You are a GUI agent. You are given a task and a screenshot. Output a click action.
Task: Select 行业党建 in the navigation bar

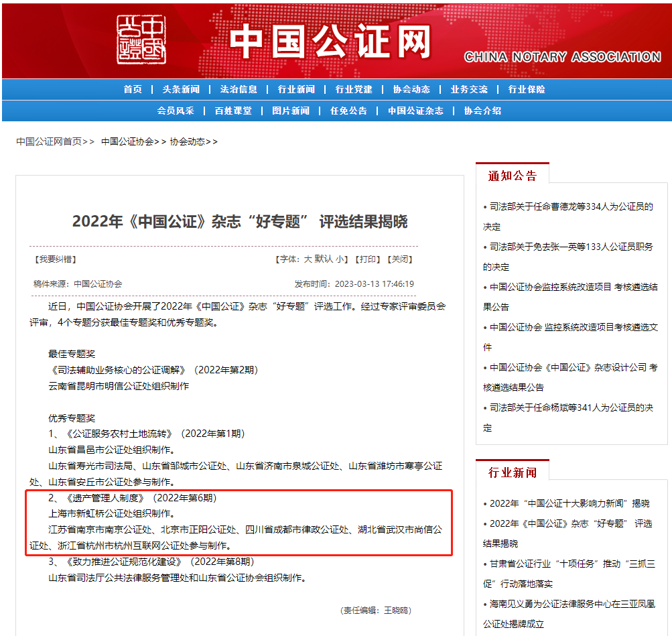354,89
